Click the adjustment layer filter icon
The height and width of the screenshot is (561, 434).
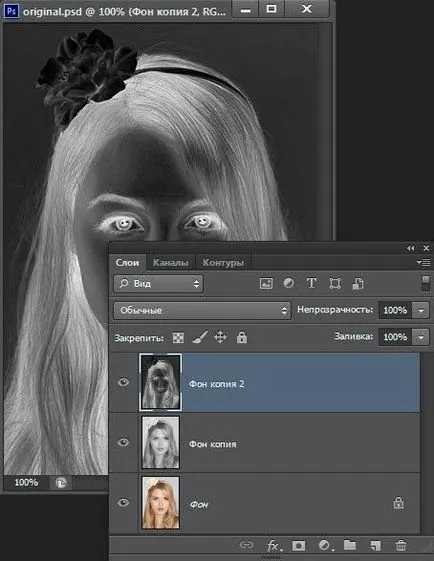289,283
